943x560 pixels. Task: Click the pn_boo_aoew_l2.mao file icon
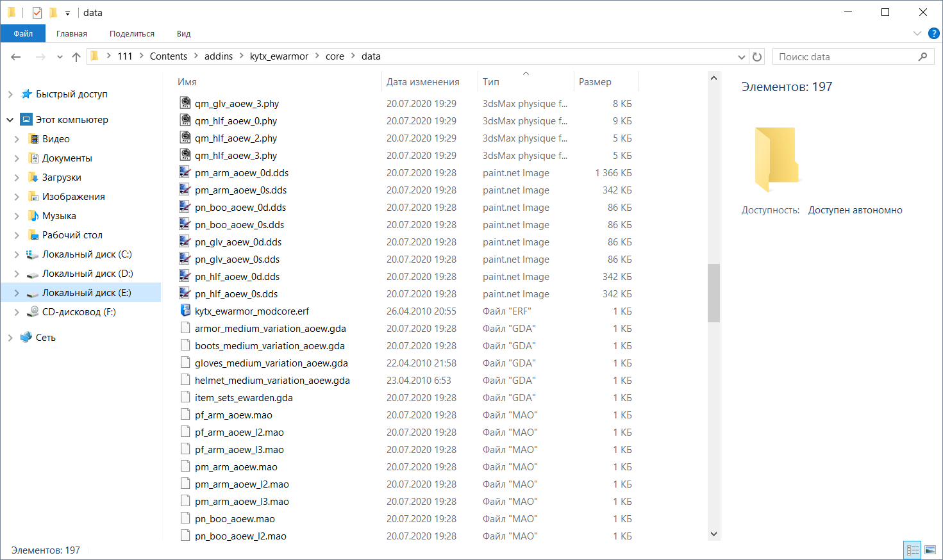click(185, 536)
